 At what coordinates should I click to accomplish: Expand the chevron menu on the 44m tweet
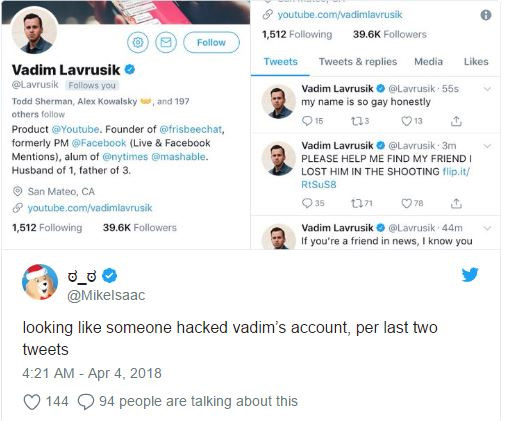click(x=487, y=228)
